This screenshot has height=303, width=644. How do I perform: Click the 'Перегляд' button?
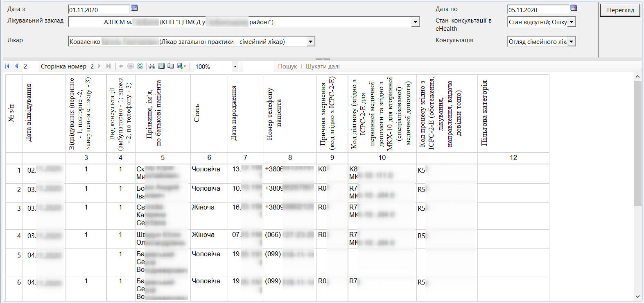click(620, 10)
